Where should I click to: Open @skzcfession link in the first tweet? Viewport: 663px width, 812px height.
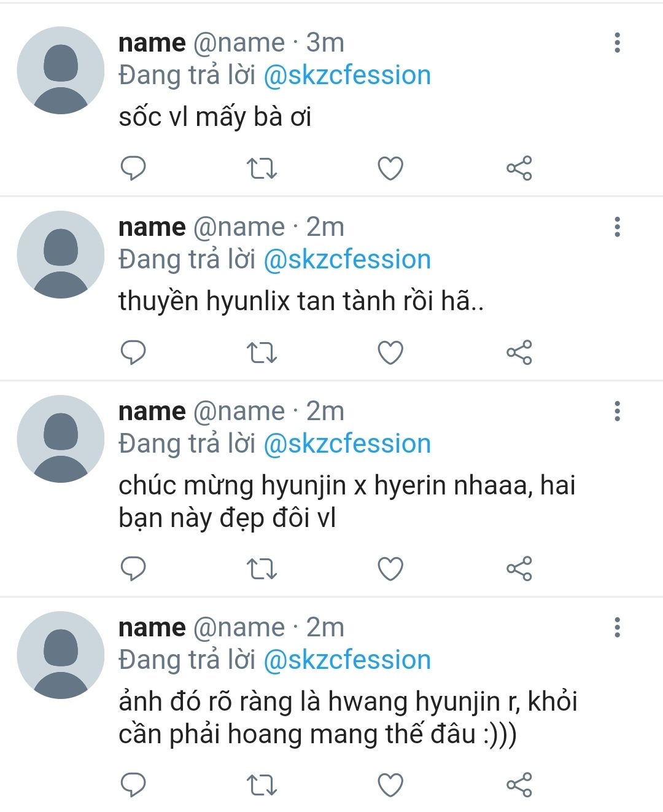pyautogui.click(x=347, y=76)
